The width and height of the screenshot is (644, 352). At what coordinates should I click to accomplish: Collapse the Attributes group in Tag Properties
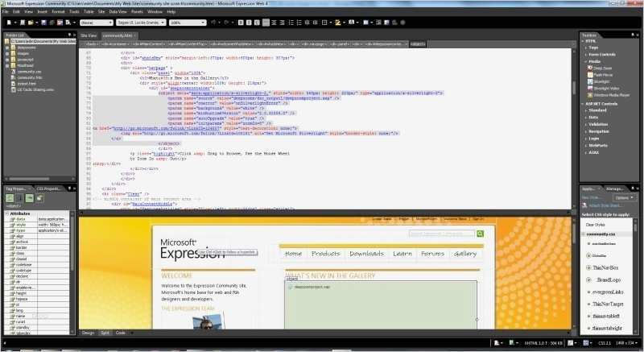pos(7,213)
